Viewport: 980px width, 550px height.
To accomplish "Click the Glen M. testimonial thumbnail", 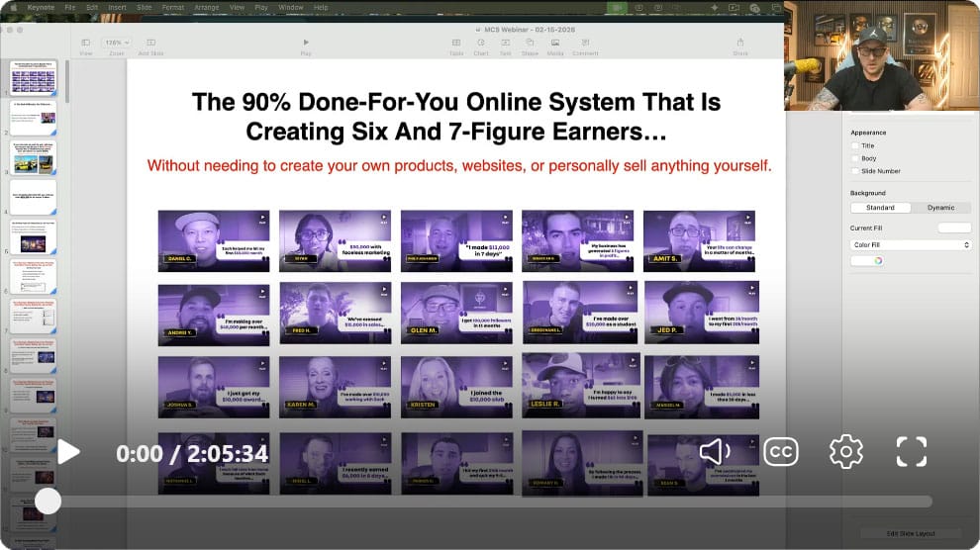I will point(456,314).
